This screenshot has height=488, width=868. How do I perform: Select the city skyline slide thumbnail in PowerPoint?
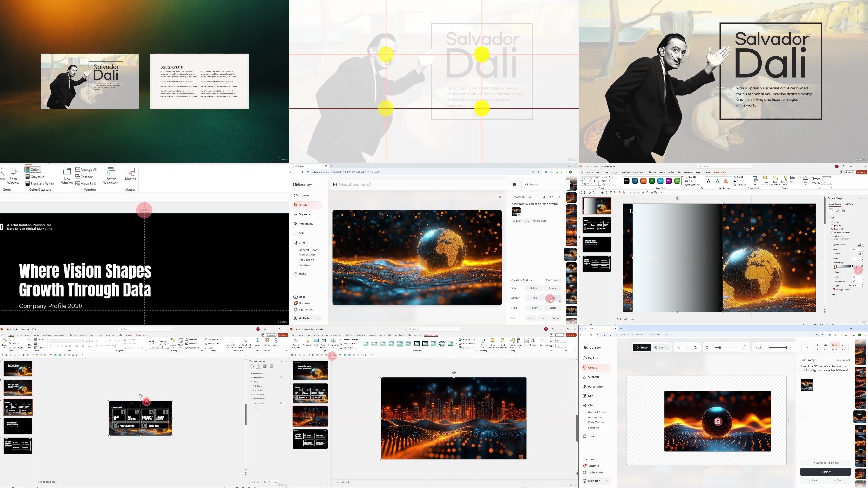pyautogui.click(x=310, y=416)
